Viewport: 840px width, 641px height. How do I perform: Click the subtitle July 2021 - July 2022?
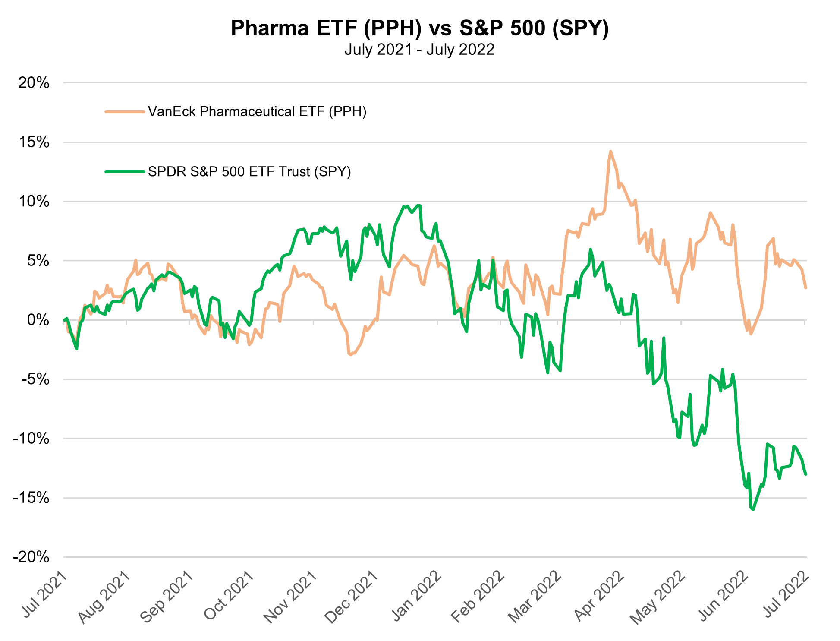[x=419, y=50]
